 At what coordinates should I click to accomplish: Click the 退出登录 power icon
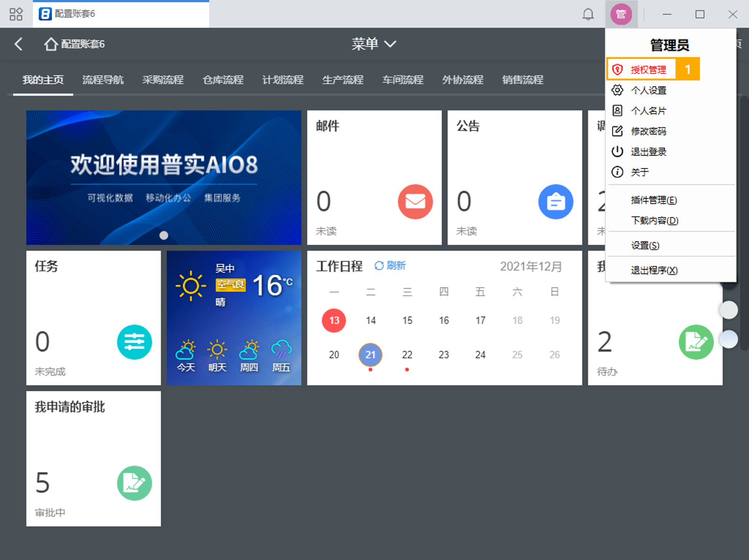click(617, 151)
